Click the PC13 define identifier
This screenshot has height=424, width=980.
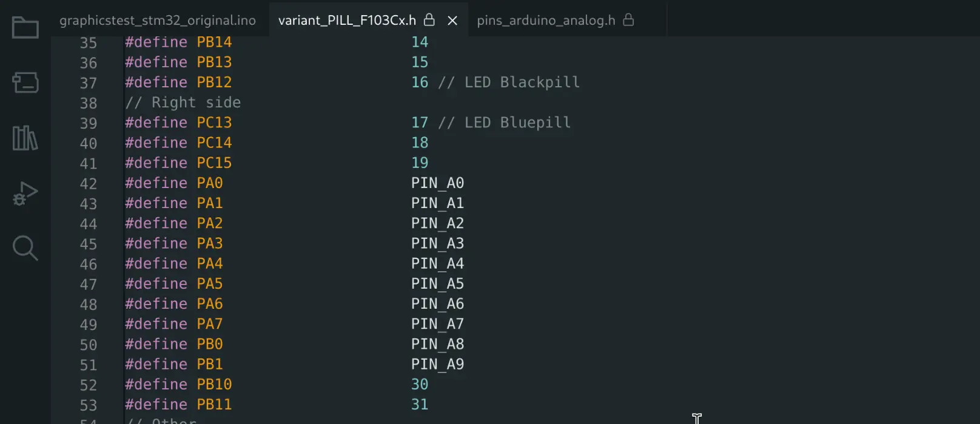tap(214, 123)
